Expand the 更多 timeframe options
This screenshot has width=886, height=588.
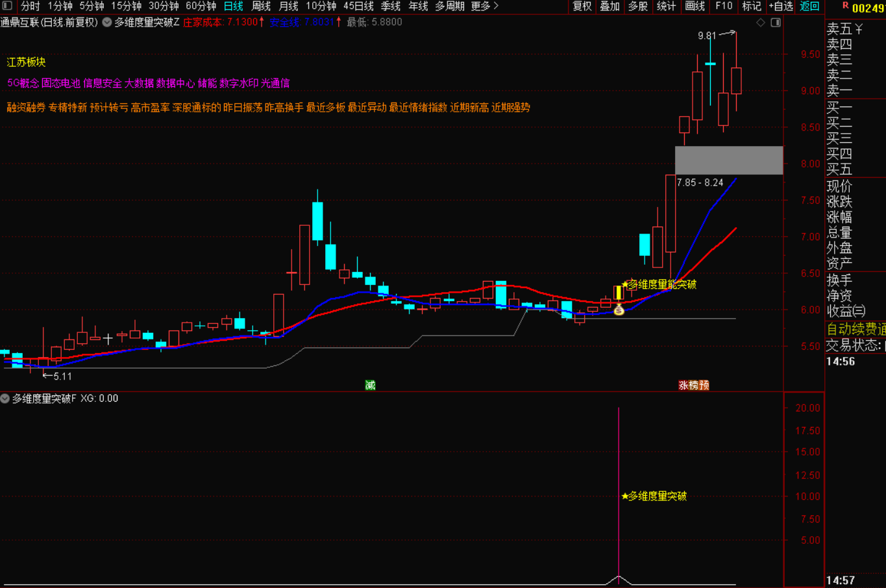tap(484, 6)
